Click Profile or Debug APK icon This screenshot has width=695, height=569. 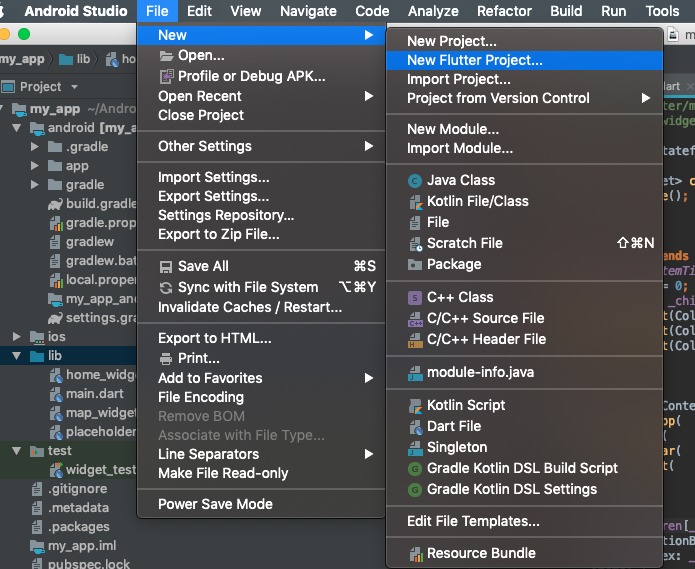click(166, 77)
